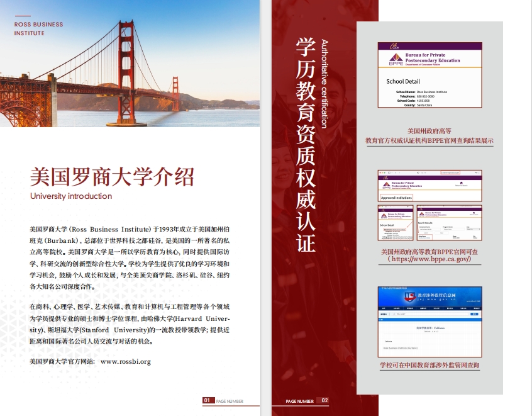
Task: Click the line ending "各大知名公司深度合作。"
Action: [x=63, y=286]
